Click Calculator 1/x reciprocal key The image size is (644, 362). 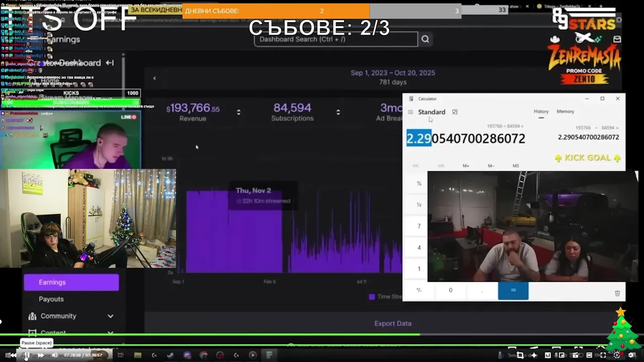(419, 205)
